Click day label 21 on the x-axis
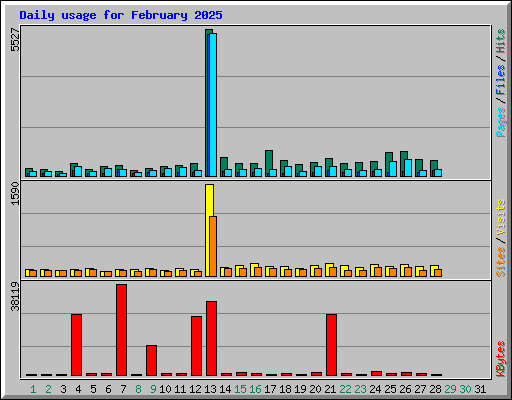The height and width of the screenshot is (400, 512). [x=330, y=389]
